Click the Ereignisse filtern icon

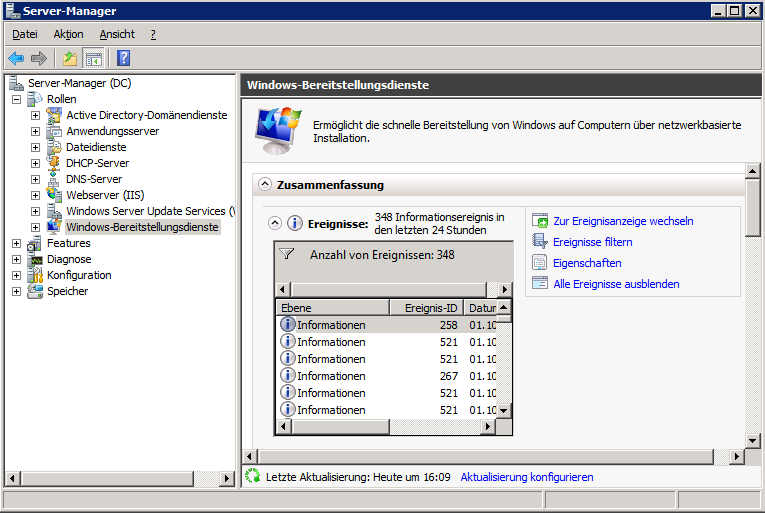(540, 241)
